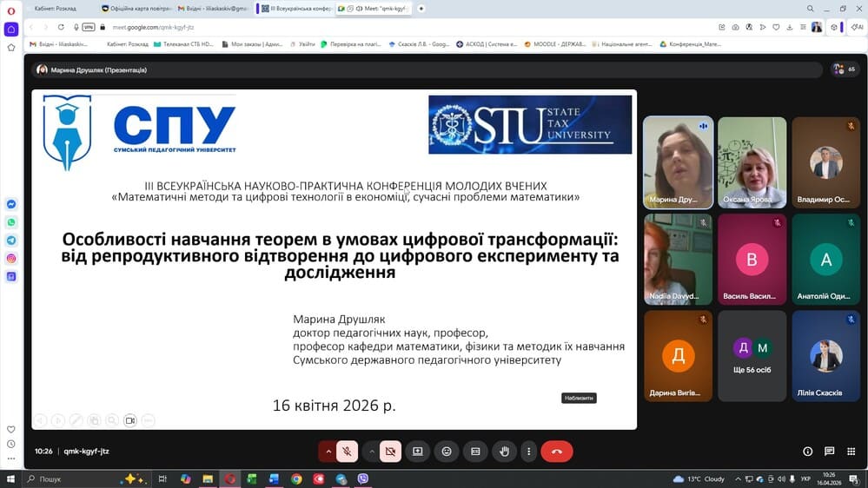The width and height of the screenshot is (868, 488).
Task: Open meeting details info icon
Action: (x=807, y=452)
